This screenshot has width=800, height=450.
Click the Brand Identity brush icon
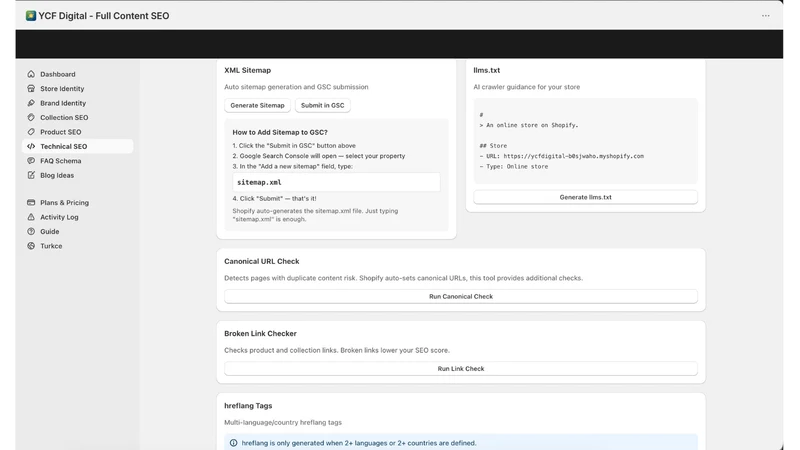coord(31,103)
